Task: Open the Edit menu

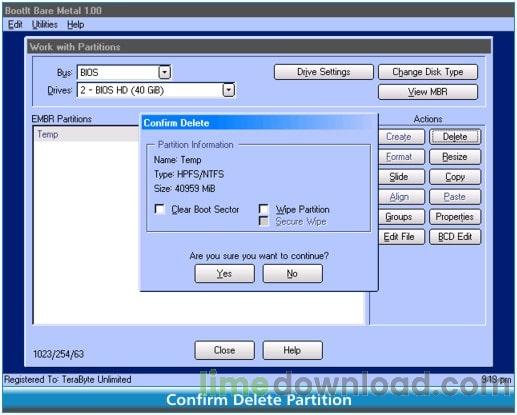Action: (15, 25)
